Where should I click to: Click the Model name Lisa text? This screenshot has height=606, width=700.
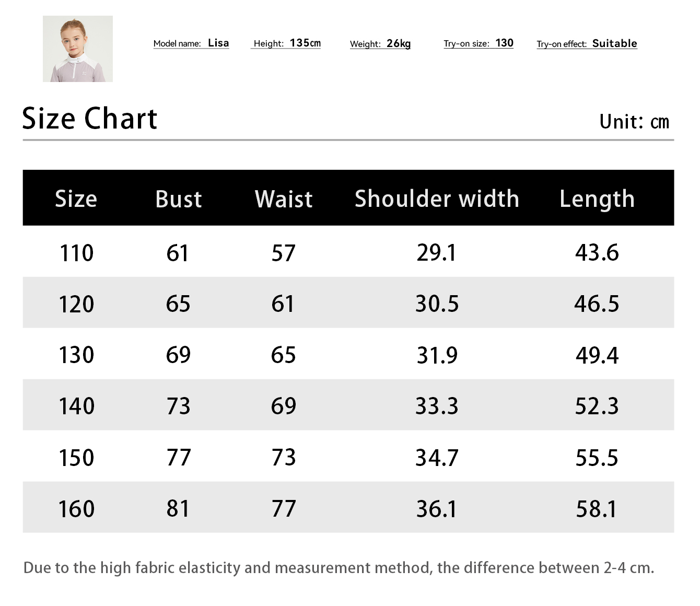(191, 43)
